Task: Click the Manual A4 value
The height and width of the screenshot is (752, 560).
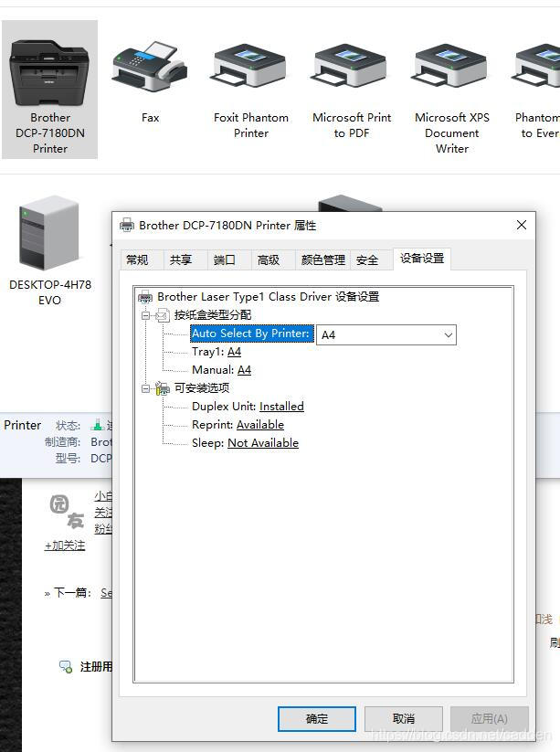Action: pyautogui.click(x=244, y=370)
